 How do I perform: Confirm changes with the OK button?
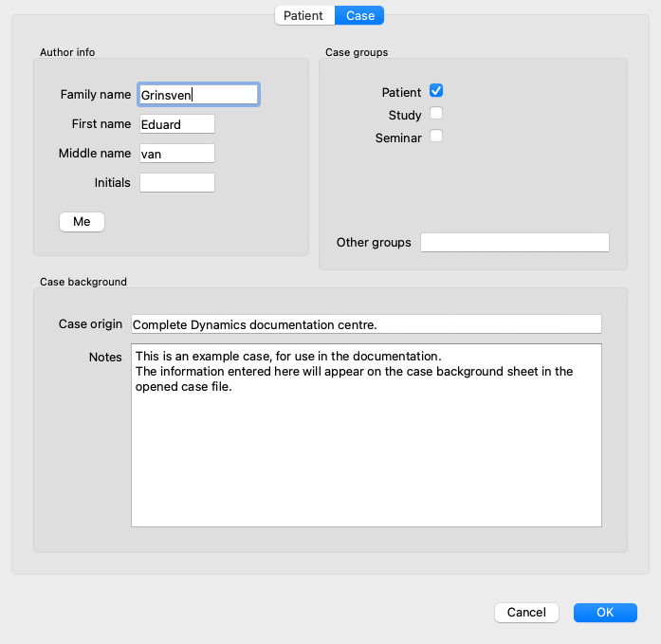point(605,613)
